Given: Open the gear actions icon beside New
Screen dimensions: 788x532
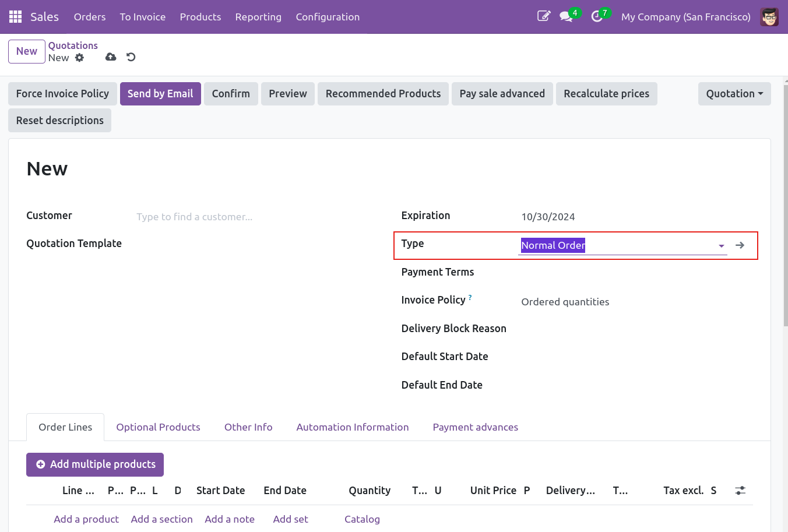Looking at the screenshot, I should (80, 58).
